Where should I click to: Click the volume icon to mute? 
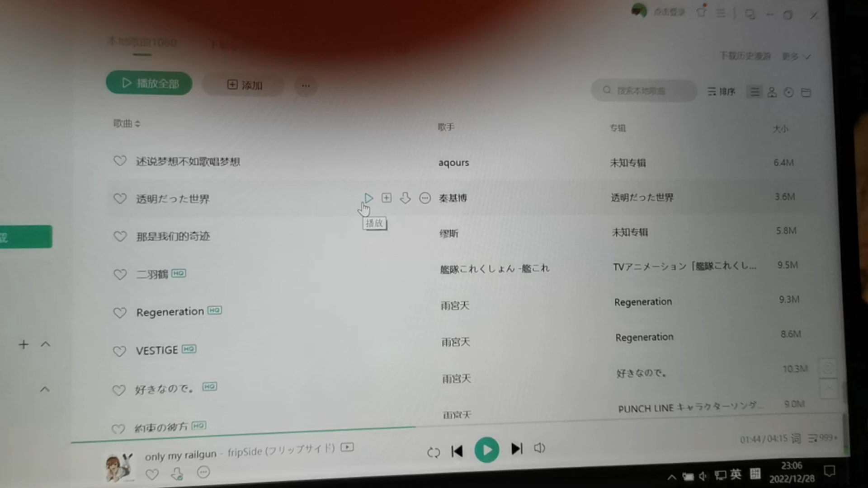[540, 449]
